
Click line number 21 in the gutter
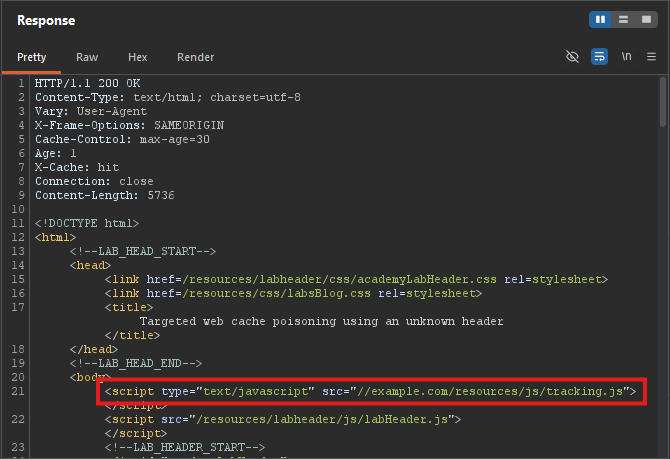coord(18,391)
